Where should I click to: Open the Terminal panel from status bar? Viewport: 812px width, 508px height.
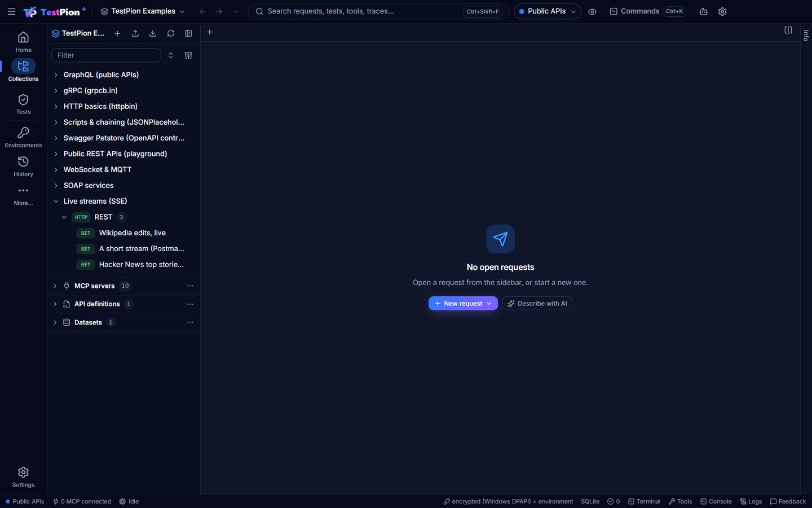pos(645,501)
